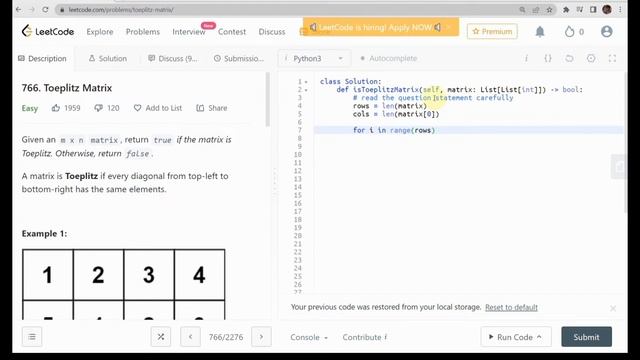Click browser share page icon
Screen dimensions: 640x360
tap(536, 9)
